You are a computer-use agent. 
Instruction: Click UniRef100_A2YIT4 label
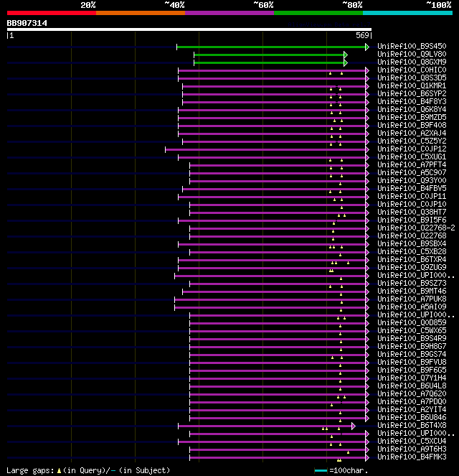tap(412, 409)
